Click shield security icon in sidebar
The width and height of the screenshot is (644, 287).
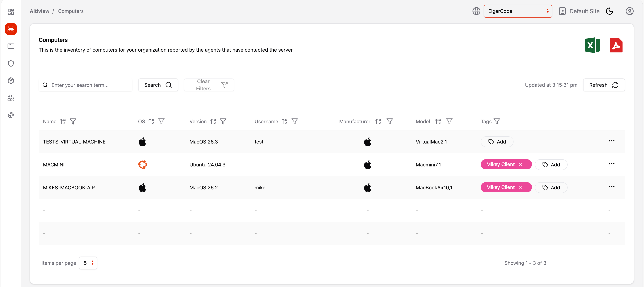point(11,63)
